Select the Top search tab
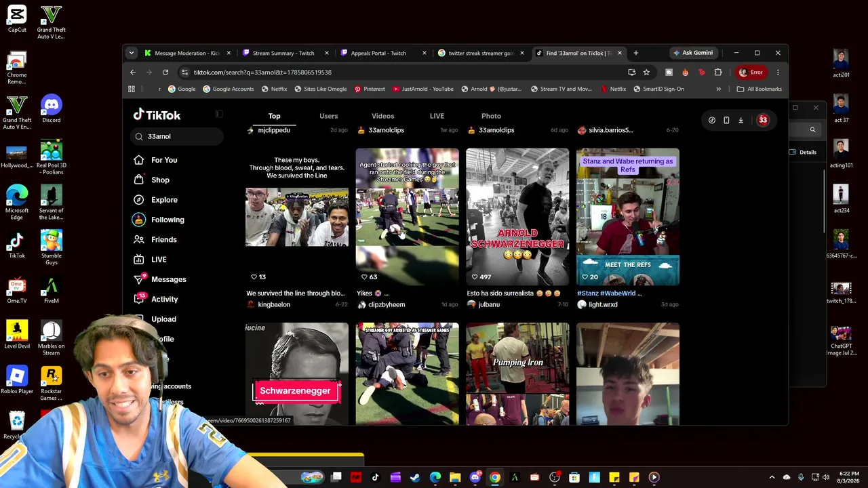Image resolution: width=868 pixels, height=488 pixels. (x=274, y=116)
